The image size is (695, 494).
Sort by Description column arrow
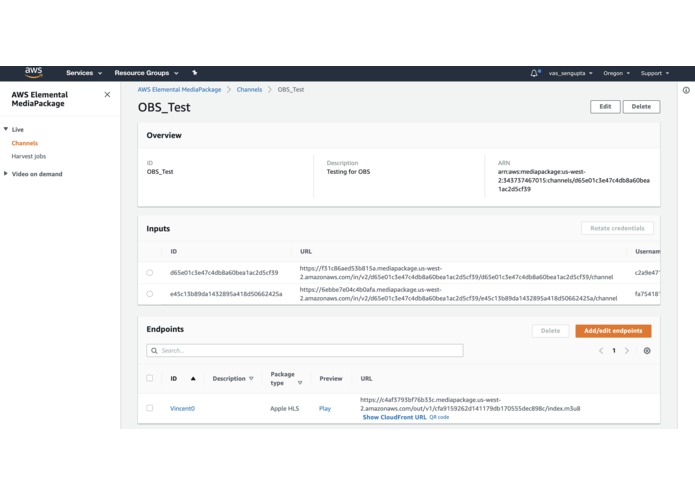pyautogui.click(x=251, y=378)
